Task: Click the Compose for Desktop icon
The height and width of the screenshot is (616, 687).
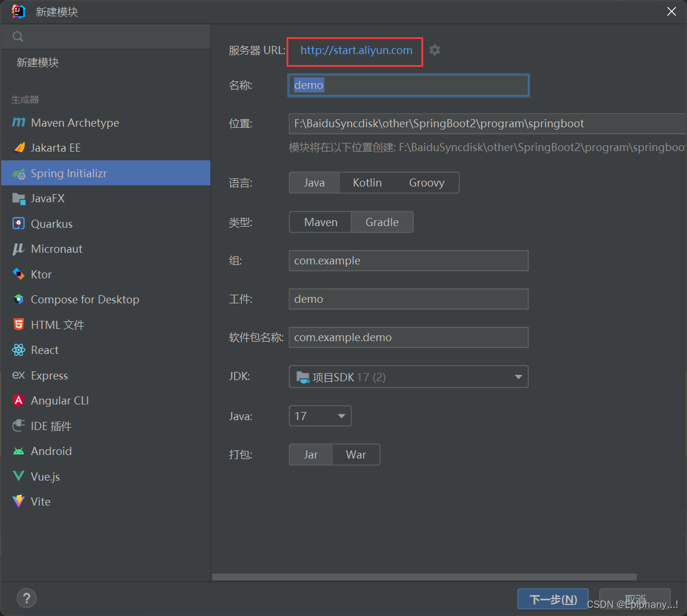Action: 19,299
